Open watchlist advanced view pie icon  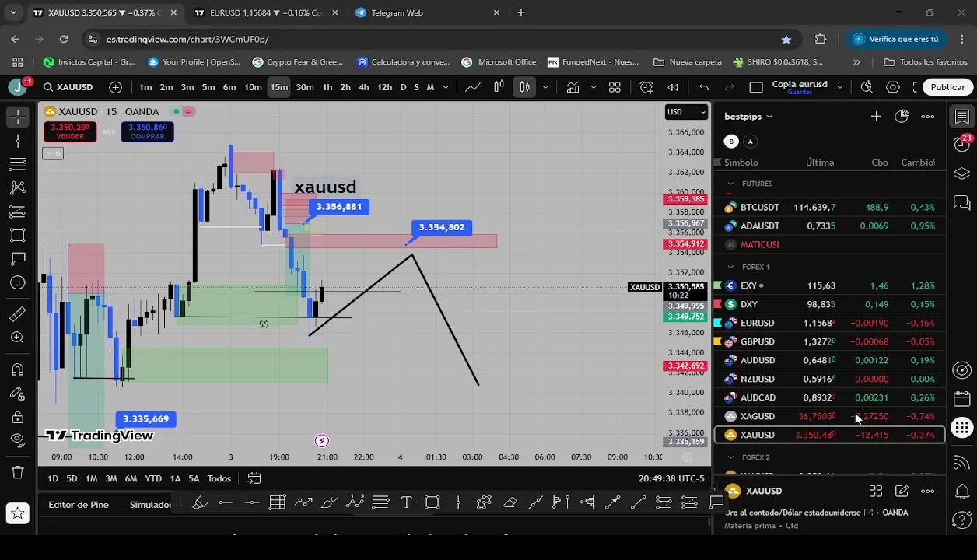(x=902, y=117)
